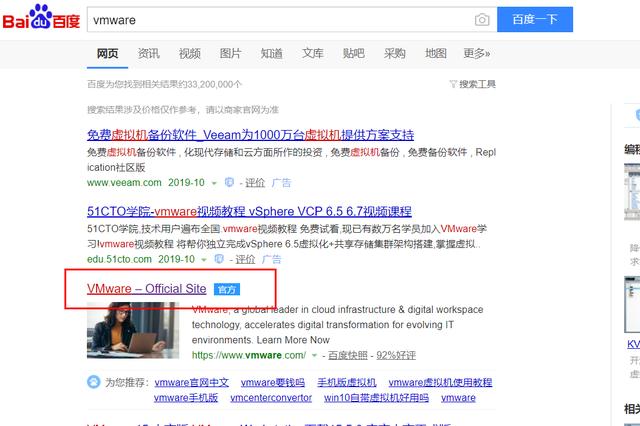Click VMware result thumbnail of woman with laptop
Screen dimensions: 640x426
pyautogui.click(x=133, y=330)
